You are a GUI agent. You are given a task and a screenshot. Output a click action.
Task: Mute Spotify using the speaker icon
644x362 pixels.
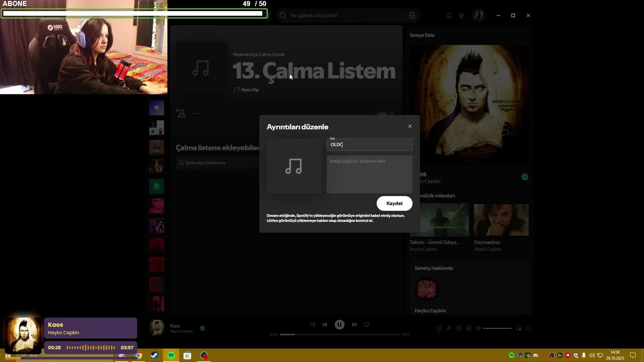pos(478,328)
